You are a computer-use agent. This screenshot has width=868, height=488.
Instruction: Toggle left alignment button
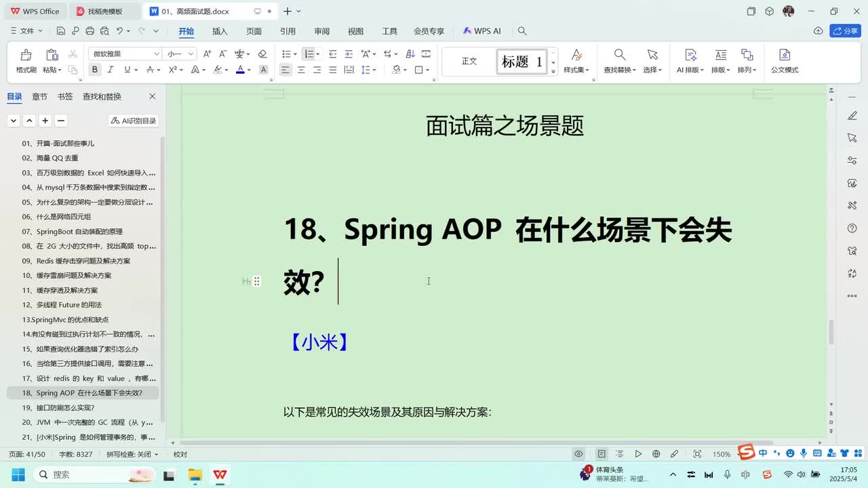[285, 70]
